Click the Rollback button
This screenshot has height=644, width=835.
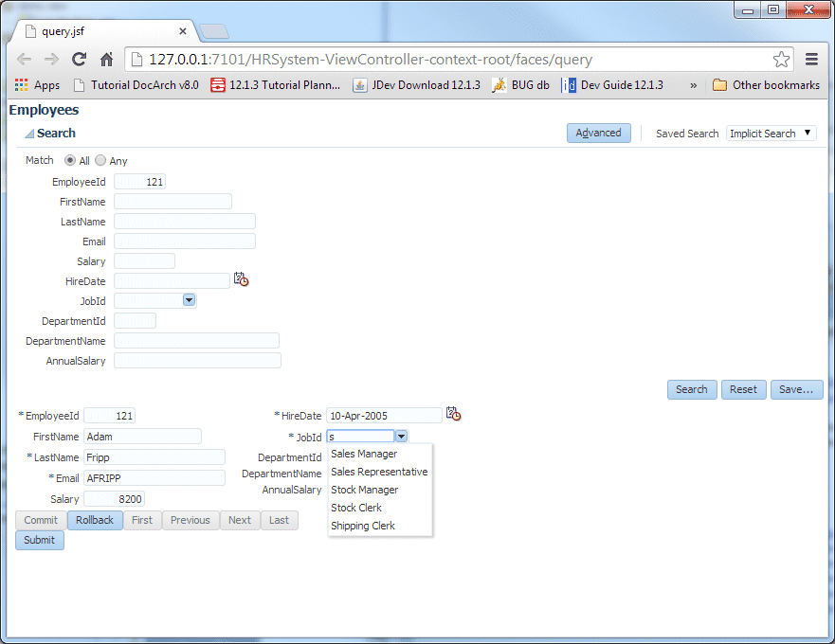[95, 520]
